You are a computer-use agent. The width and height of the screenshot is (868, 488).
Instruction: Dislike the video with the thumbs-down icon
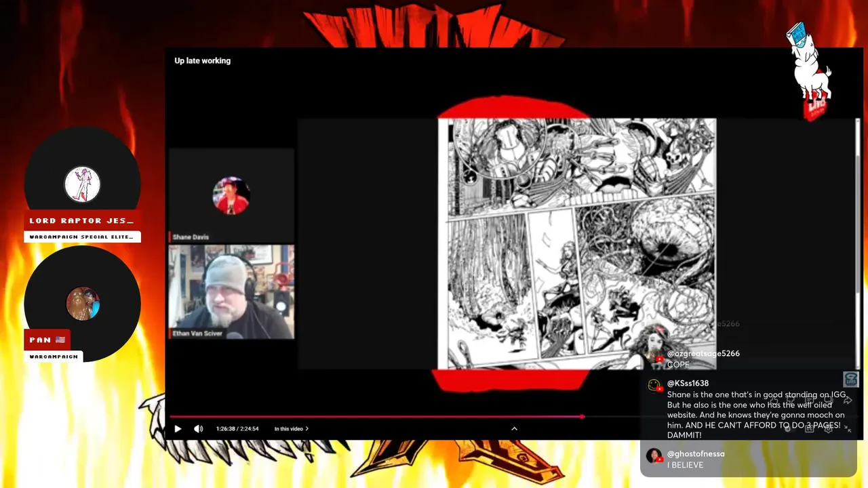[791, 401]
